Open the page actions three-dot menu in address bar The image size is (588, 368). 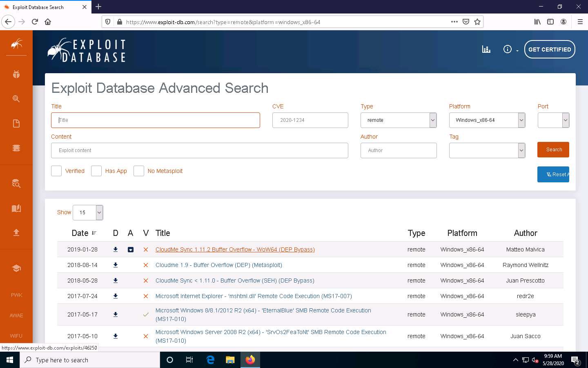pos(454,22)
